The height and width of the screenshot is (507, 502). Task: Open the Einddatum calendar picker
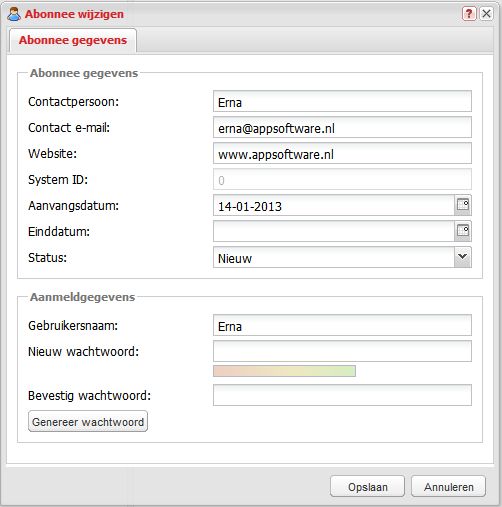click(463, 231)
